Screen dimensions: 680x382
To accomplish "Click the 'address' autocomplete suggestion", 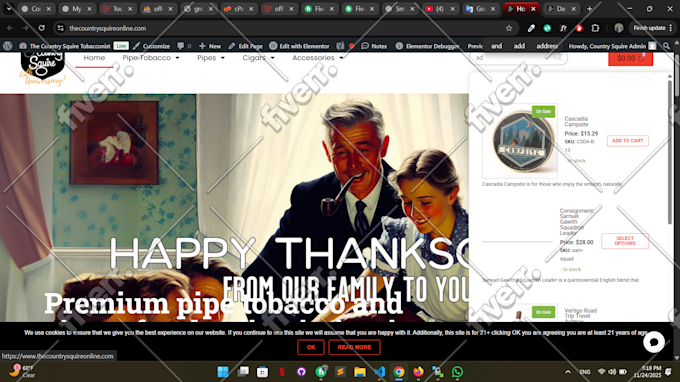I will click(x=547, y=46).
